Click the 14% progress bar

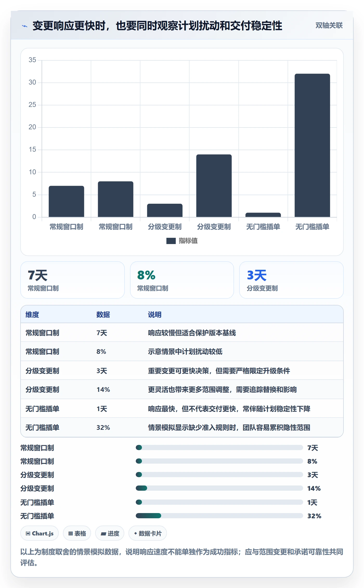click(219, 488)
